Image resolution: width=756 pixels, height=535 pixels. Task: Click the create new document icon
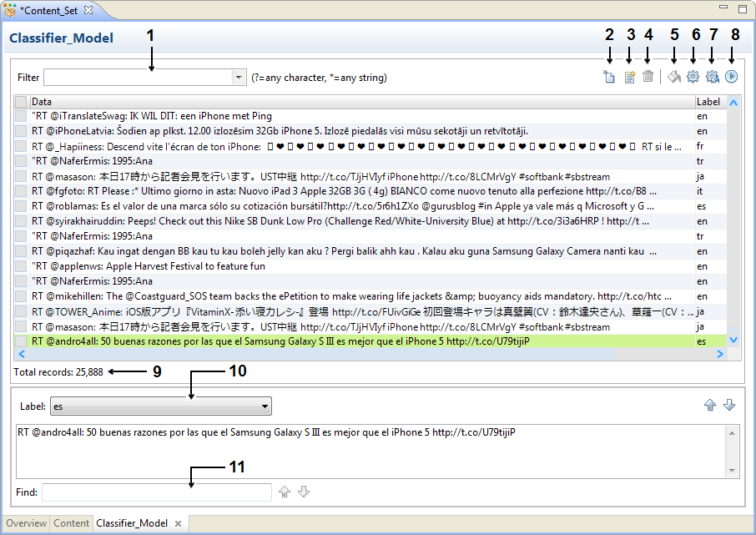point(609,77)
